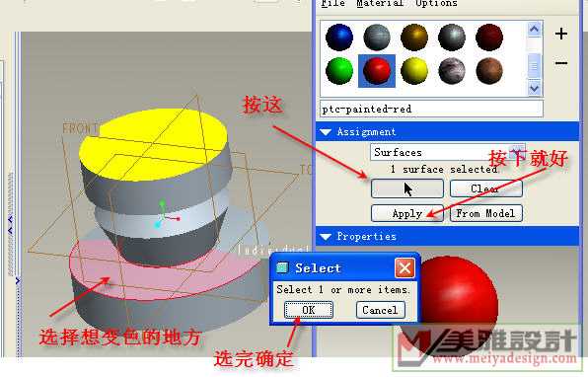Select the highlighted red material swatch
The height and width of the screenshot is (377, 588).
(377, 71)
